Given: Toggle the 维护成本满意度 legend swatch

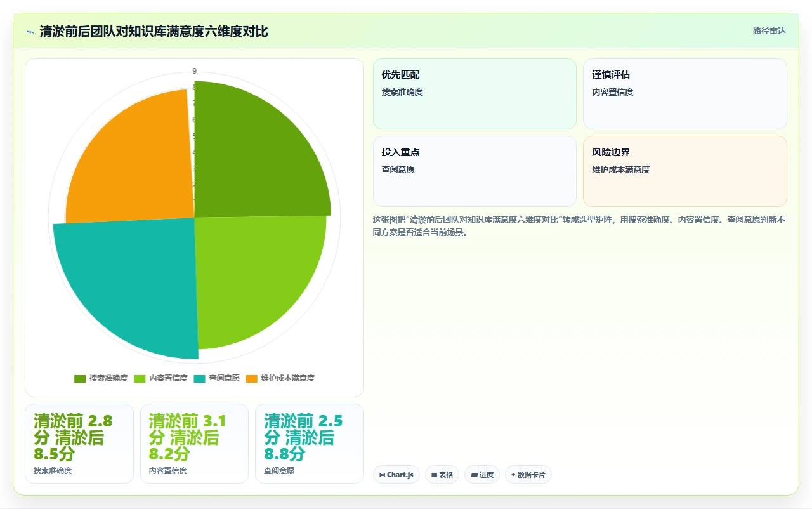Looking at the screenshot, I should tap(252, 378).
